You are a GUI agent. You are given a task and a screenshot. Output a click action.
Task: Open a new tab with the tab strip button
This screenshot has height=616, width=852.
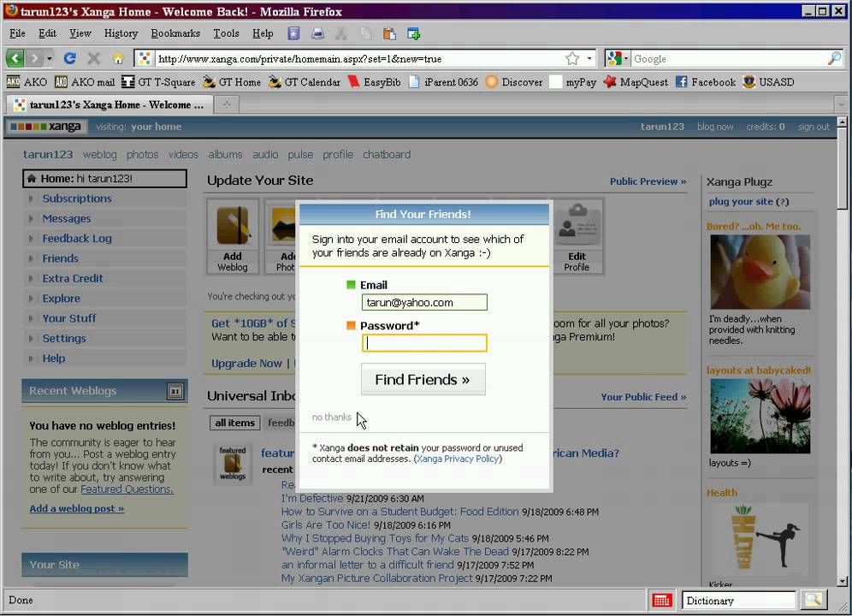click(x=228, y=104)
